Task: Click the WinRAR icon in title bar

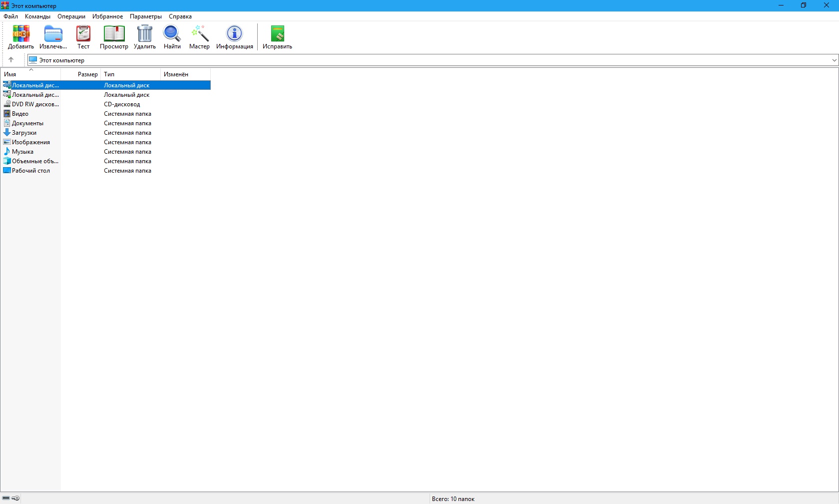Action: click(x=5, y=5)
